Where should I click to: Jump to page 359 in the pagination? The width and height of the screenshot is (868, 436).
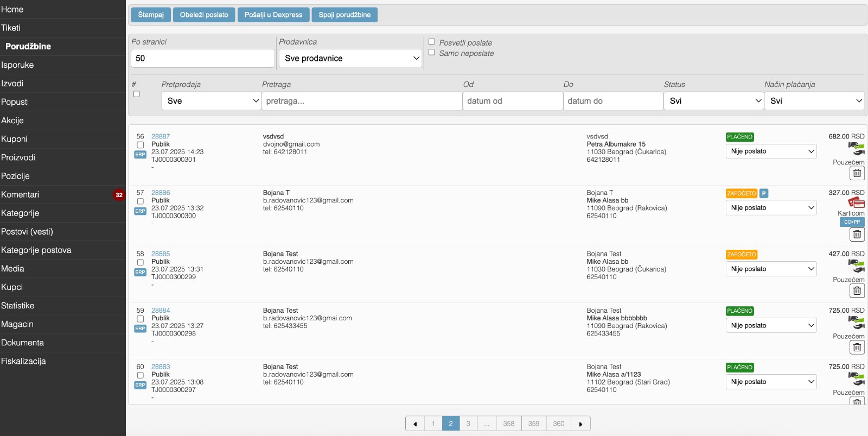tap(533, 424)
